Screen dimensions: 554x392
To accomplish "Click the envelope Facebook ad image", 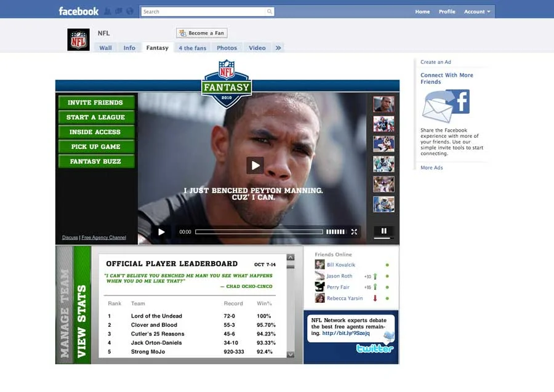I will [446, 106].
